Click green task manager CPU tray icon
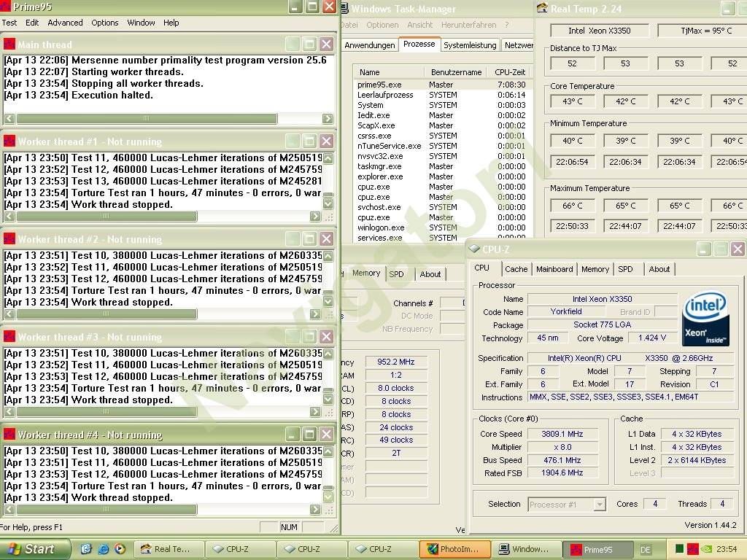 pos(679,549)
